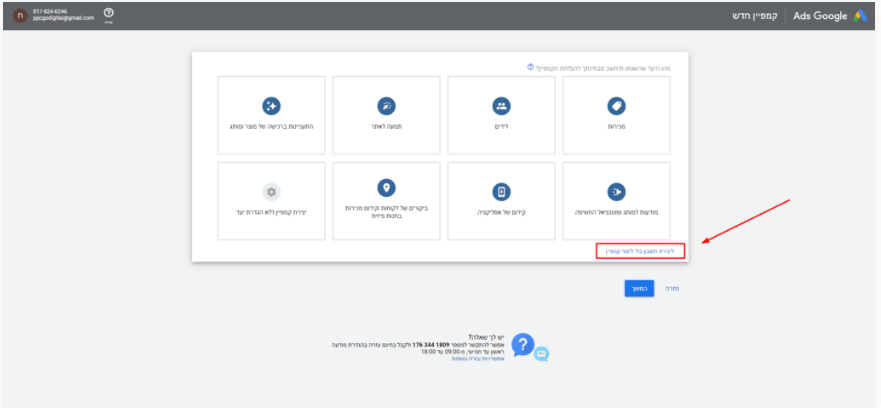881x408 pixels.
Task: Open the small chat message bubble icon
Action: click(542, 353)
